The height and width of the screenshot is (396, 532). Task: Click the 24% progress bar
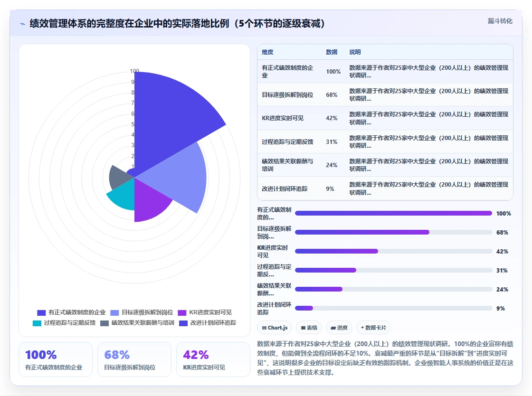394,289
